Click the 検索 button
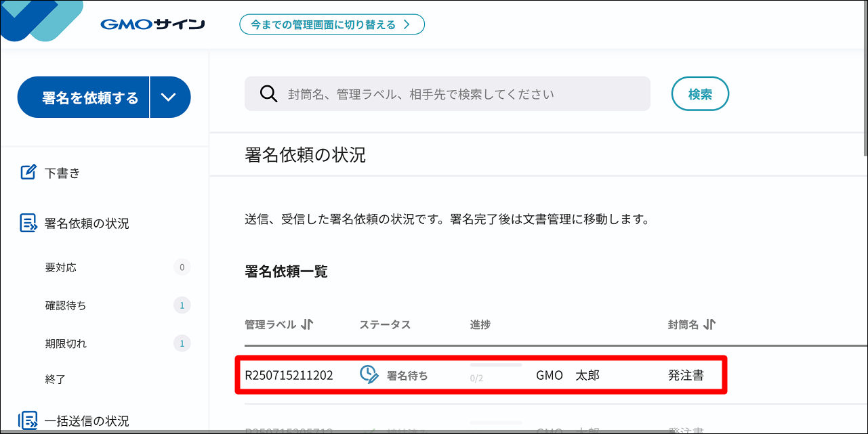Viewport: 868px width, 434px height. point(700,94)
